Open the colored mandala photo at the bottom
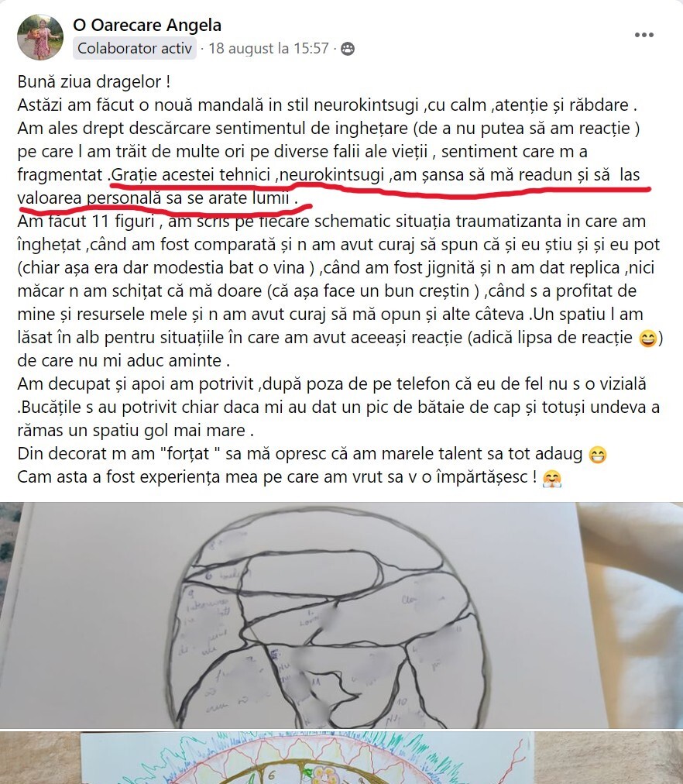The width and height of the screenshot is (683, 784). (341, 758)
